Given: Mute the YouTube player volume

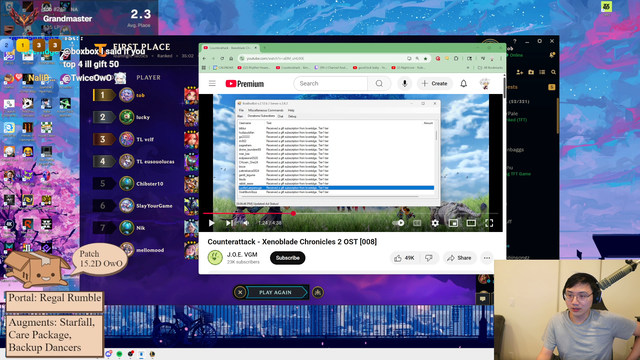Looking at the screenshot, I should 246,223.
